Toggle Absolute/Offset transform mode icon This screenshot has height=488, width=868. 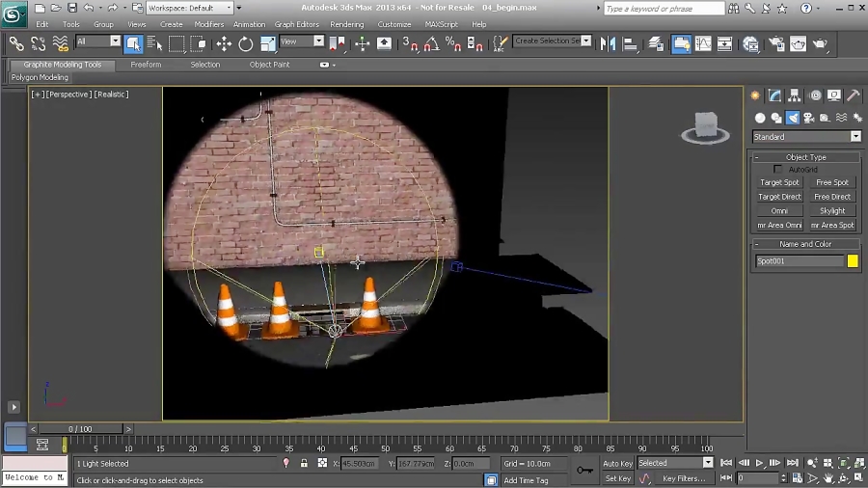coord(322,463)
